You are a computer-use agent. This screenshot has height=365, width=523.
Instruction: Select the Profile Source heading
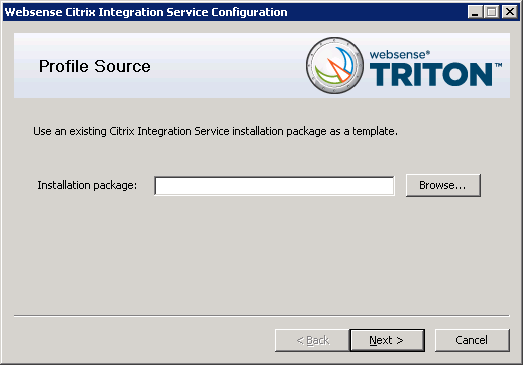coord(94,66)
